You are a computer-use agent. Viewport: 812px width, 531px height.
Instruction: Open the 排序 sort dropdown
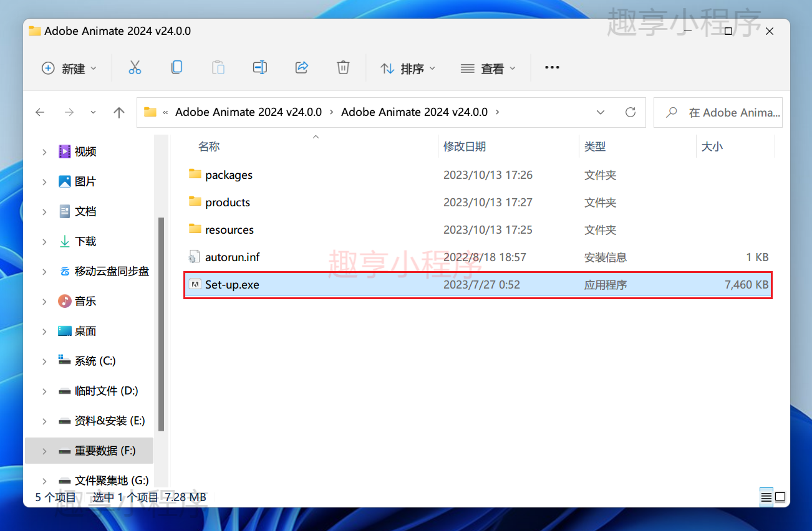pos(408,68)
